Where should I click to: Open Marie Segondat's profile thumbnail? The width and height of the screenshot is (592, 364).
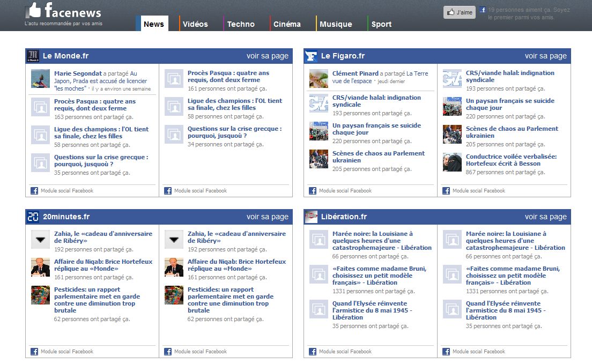coord(40,79)
